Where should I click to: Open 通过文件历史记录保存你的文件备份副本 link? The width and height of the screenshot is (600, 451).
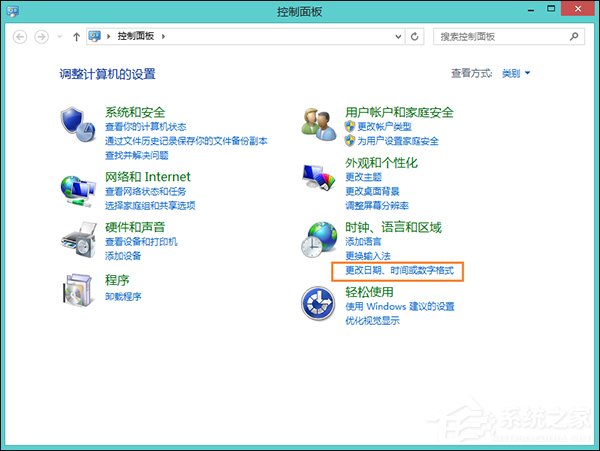[186, 141]
